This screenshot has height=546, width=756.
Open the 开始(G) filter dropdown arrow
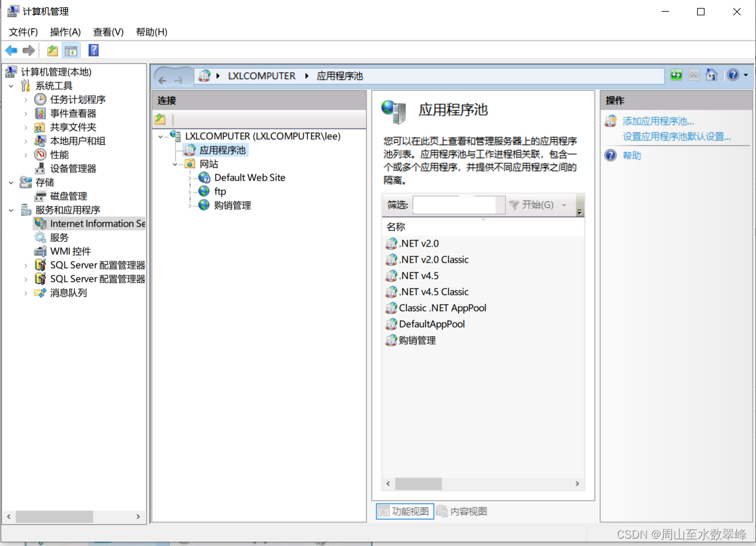click(564, 205)
